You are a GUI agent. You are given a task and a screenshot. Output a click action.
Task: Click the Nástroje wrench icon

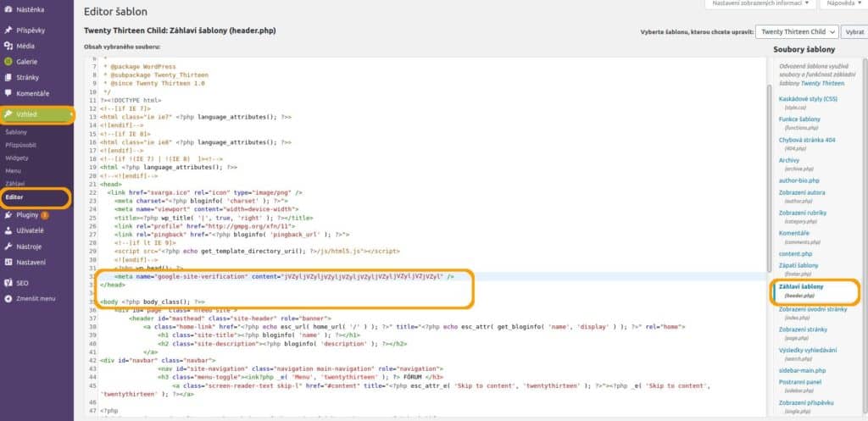8,247
